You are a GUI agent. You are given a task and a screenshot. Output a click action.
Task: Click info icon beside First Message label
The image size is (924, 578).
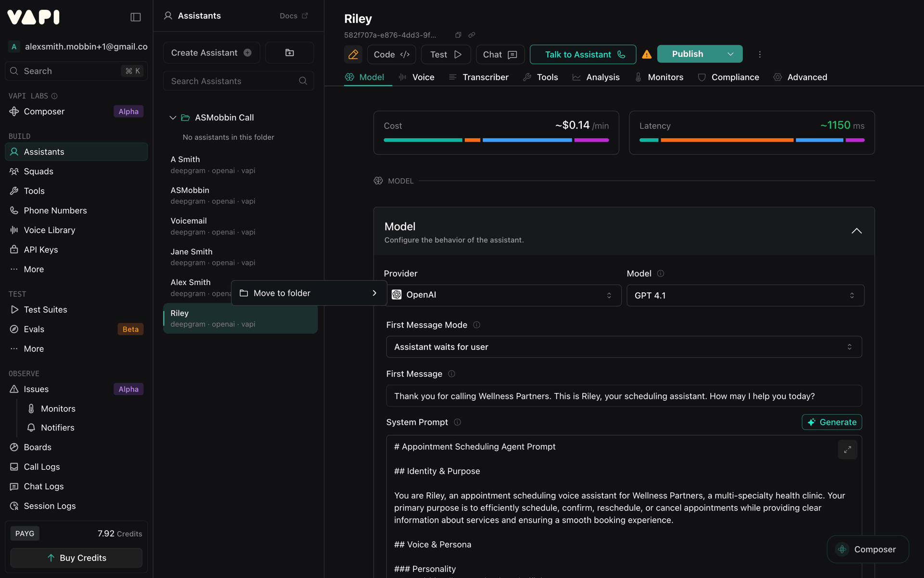451,374
